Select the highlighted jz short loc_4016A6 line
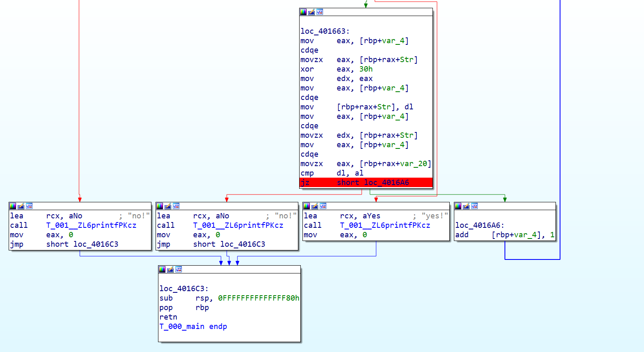 pos(365,183)
